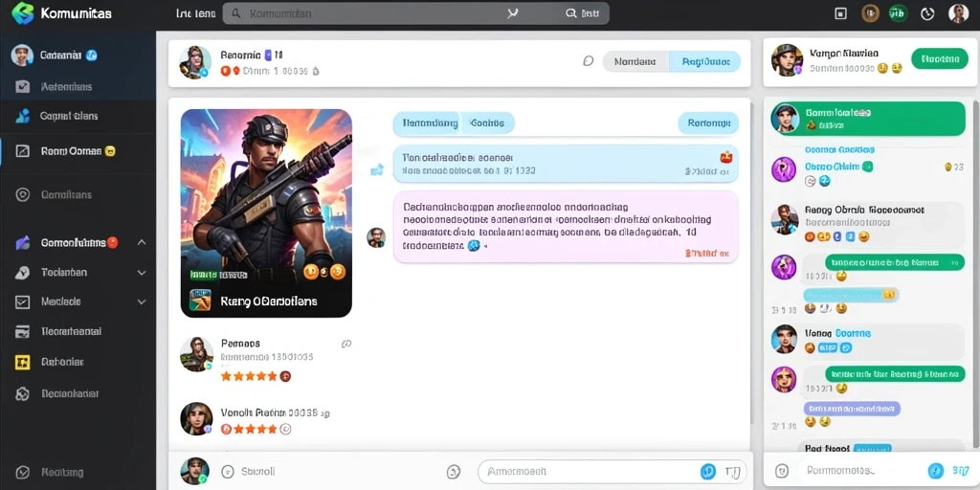
Task: Switch to the Koohis tab
Action: point(487,123)
